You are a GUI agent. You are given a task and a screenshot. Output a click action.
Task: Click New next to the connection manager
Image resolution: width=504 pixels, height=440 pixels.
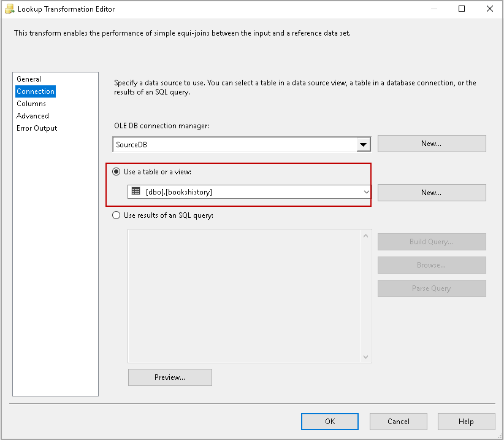pyautogui.click(x=432, y=143)
